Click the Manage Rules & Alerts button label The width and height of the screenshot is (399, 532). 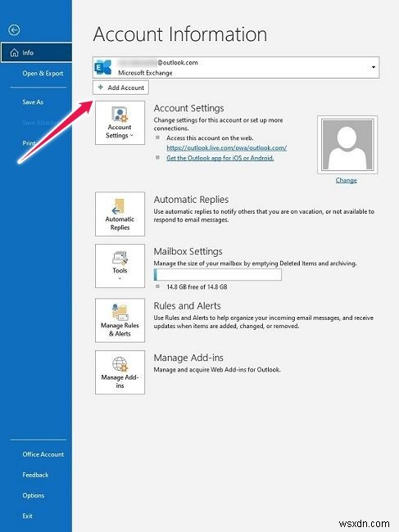click(x=120, y=330)
